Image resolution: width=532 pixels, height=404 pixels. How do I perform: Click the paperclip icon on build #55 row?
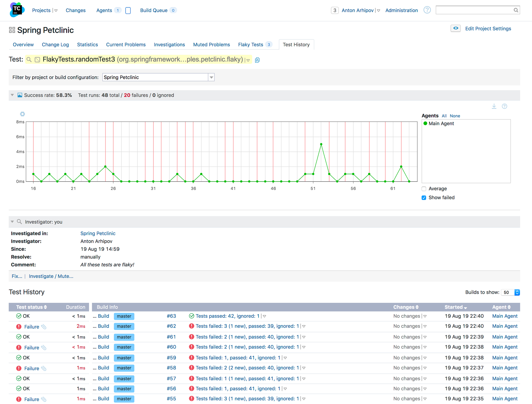tap(44, 399)
